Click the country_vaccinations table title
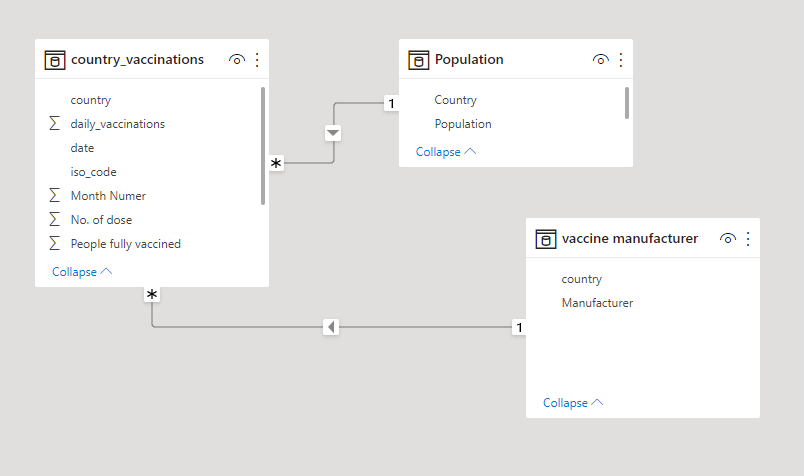The width and height of the screenshot is (804, 476). pyautogui.click(x=137, y=60)
